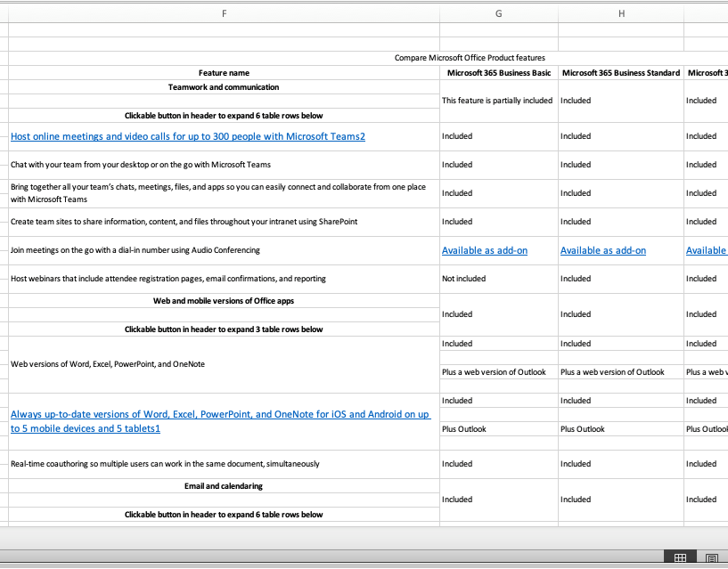Select Microsoft 365 Business Basic header cell

[x=499, y=73]
